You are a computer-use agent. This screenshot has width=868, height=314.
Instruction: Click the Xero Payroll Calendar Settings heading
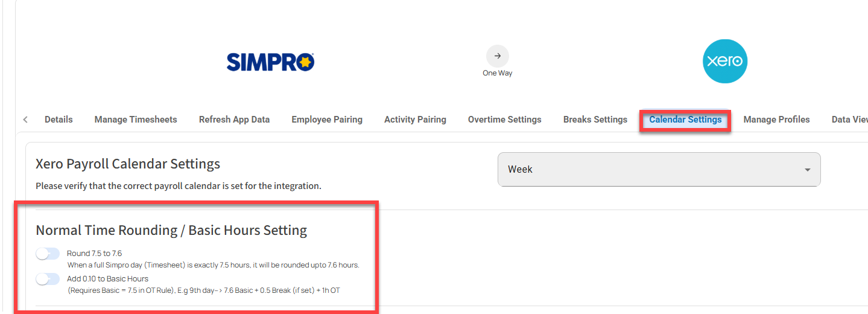(128, 164)
